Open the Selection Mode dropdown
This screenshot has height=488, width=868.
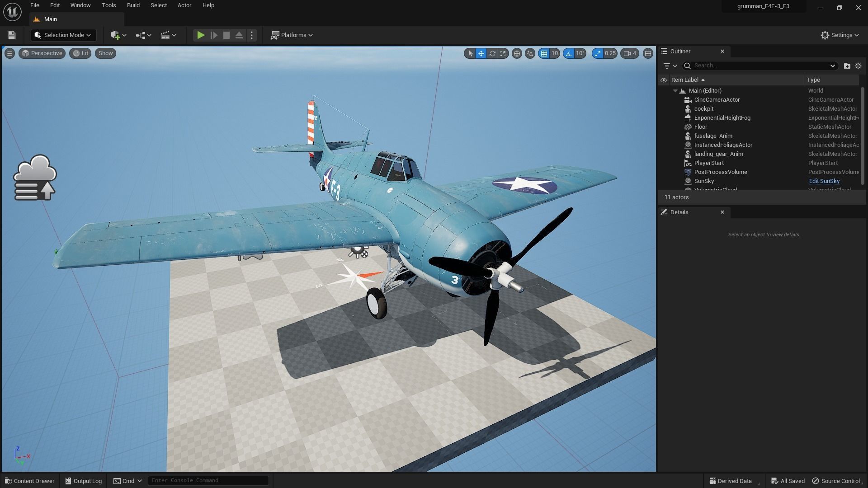pos(63,35)
